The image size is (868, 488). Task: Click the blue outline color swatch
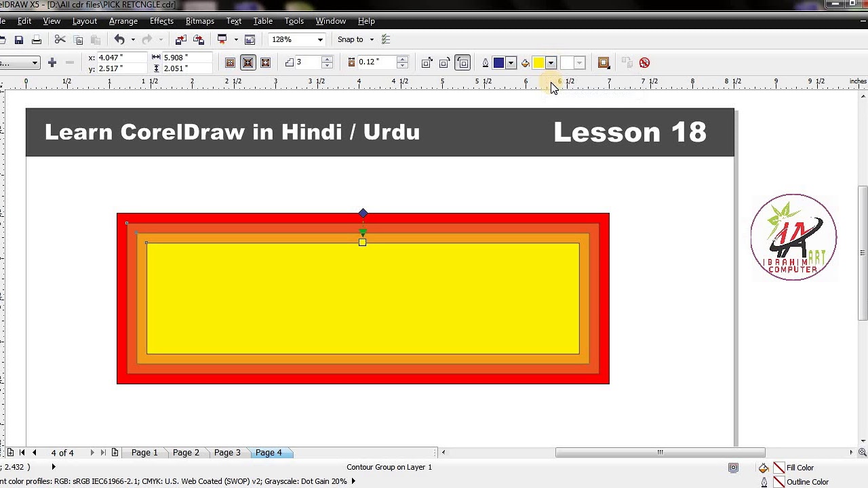pyautogui.click(x=498, y=63)
